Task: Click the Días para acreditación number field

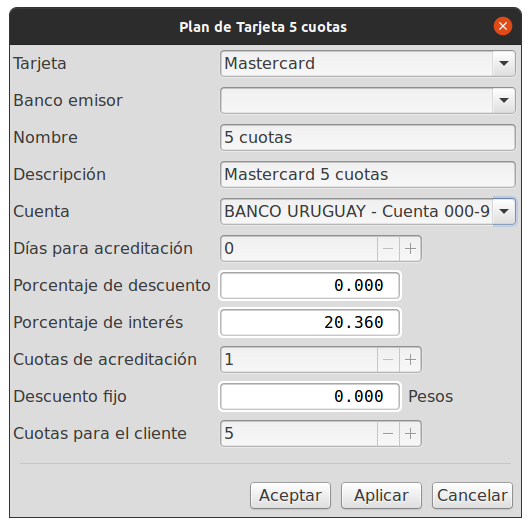Action: click(x=299, y=249)
